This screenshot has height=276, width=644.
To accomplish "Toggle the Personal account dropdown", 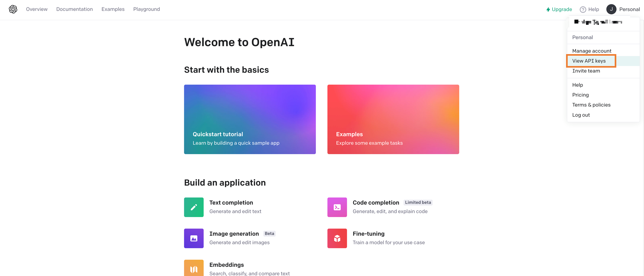I will [623, 9].
